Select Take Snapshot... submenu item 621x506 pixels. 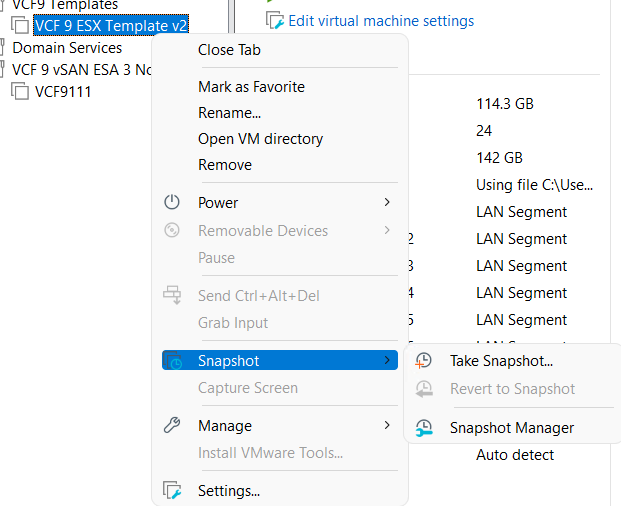[x=501, y=361]
